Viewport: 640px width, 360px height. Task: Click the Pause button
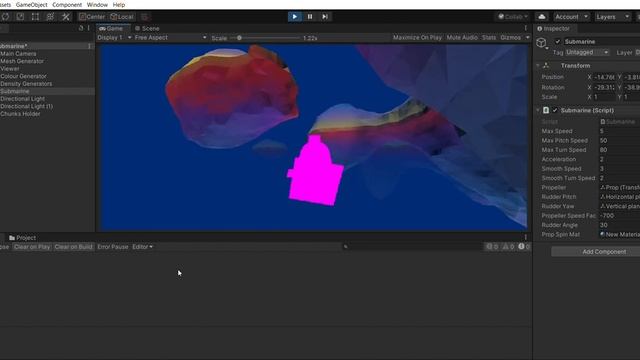pyautogui.click(x=310, y=17)
